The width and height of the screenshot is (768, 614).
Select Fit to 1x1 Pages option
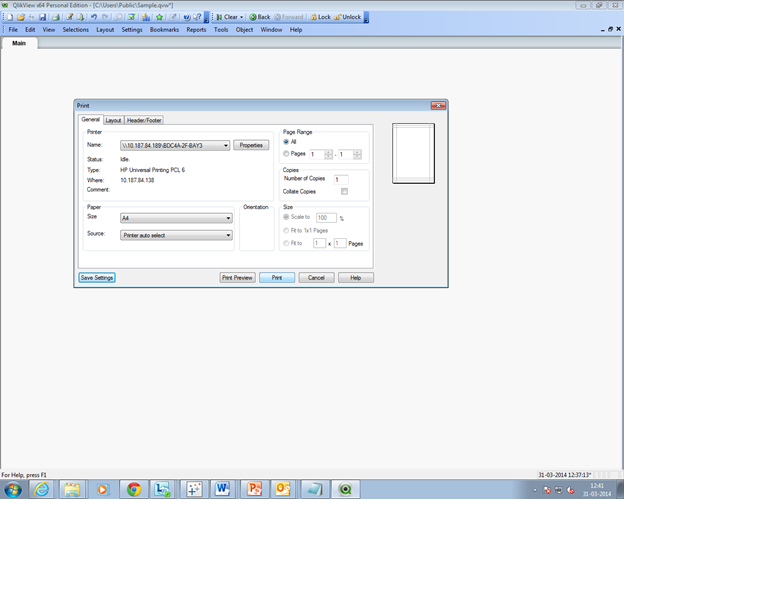click(286, 231)
